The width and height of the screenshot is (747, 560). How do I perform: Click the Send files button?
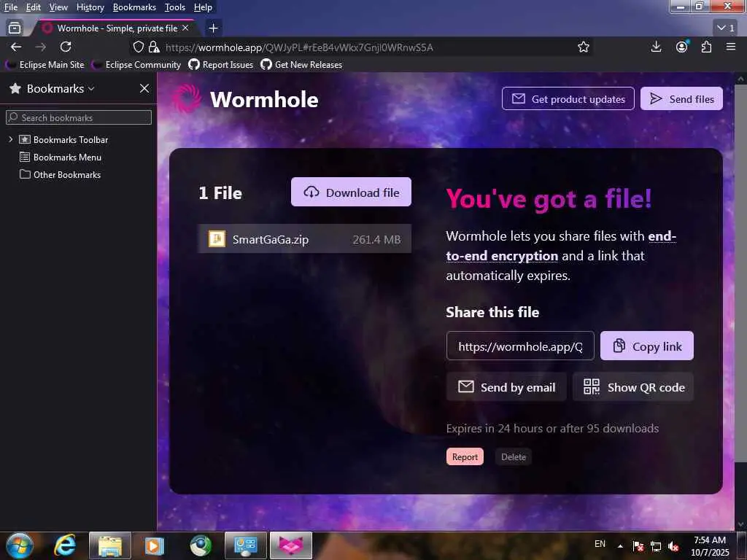point(681,98)
